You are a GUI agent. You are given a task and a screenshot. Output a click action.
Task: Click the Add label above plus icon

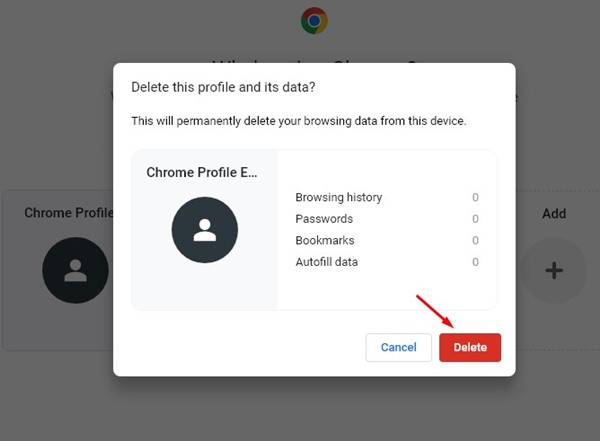click(554, 213)
